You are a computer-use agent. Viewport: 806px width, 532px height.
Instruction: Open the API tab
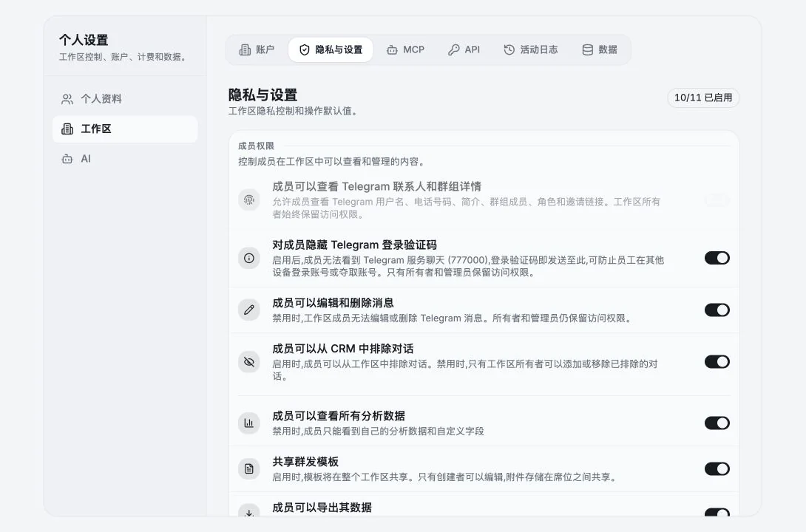click(x=464, y=50)
